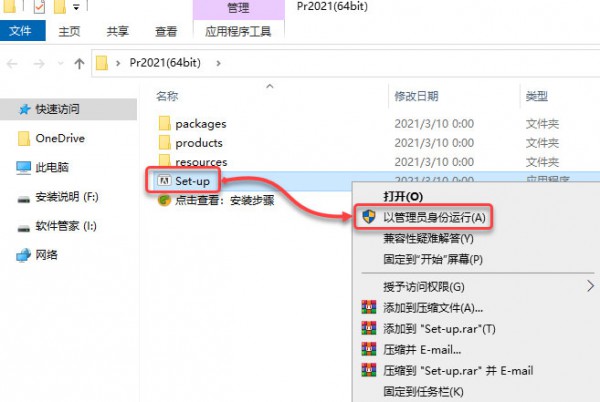The width and height of the screenshot is (600, 402).
Task: Click the packages folder icon
Action: [x=165, y=123]
